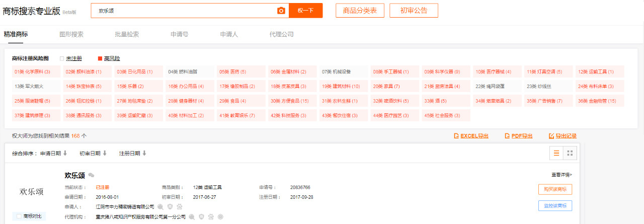Switch to grid view layout icon
The width and height of the screenshot is (644, 224).
pyautogui.click(x=570, y=153)
